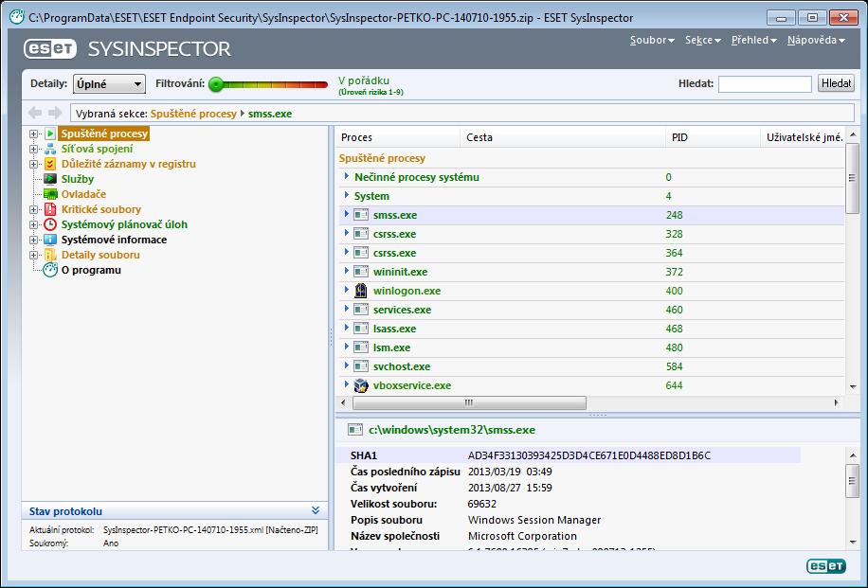
Task: Click the Microsoft Corporation company name
Action: (x=522, y=536)
